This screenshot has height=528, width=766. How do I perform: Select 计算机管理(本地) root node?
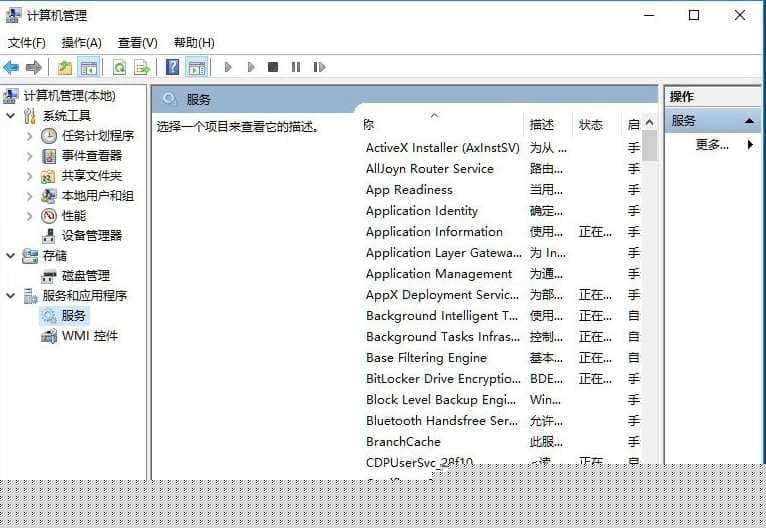(70, 96)
